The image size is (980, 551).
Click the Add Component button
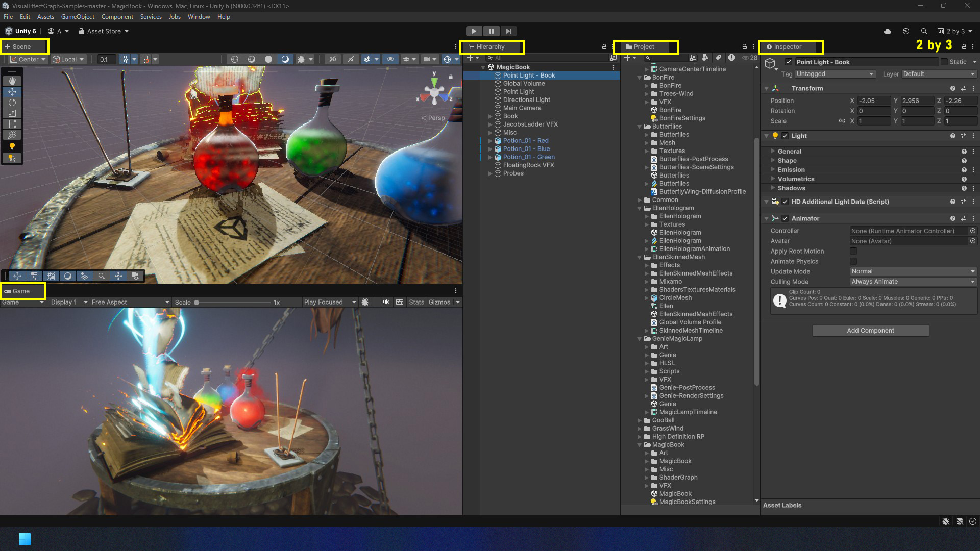(870, 331)
